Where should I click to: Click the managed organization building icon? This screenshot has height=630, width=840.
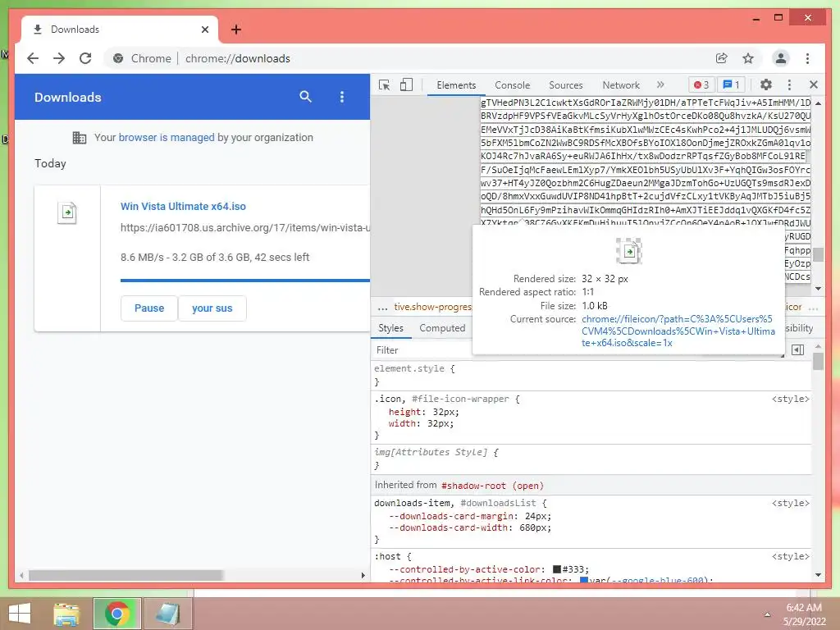(x=80, y=138)
